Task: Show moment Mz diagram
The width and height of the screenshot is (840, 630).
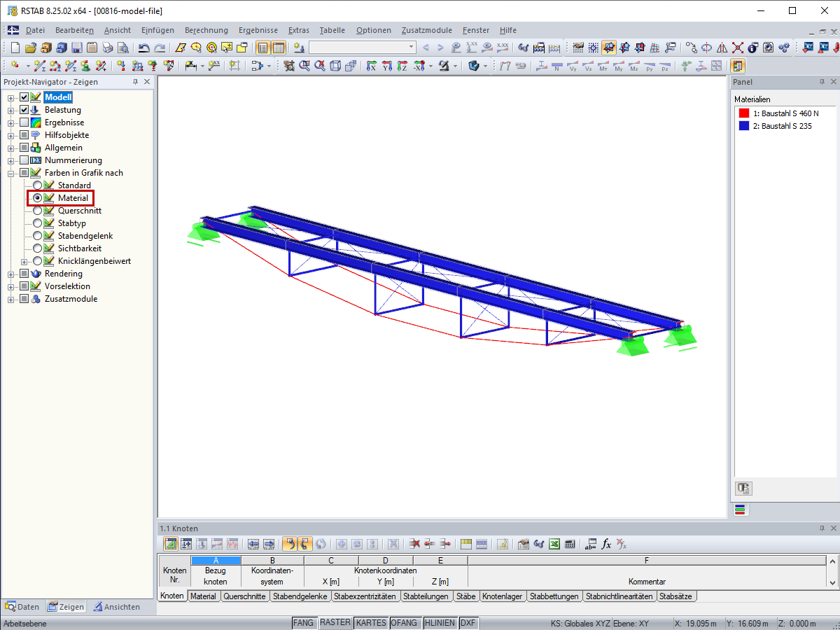Action: tap(634, 66)
